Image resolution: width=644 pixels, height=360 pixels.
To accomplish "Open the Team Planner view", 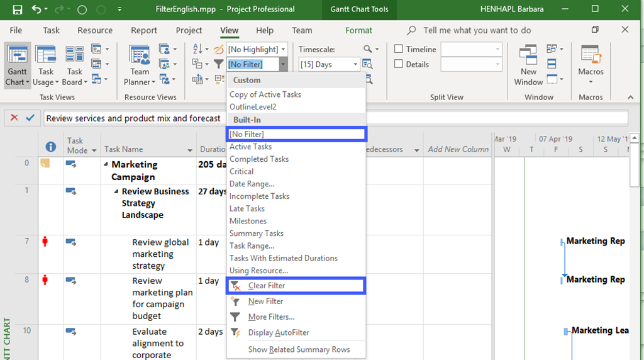I will point(140,65).
